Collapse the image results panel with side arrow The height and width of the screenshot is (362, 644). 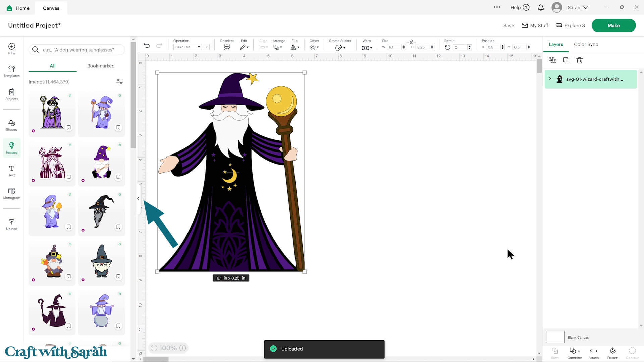click(138, 198)
